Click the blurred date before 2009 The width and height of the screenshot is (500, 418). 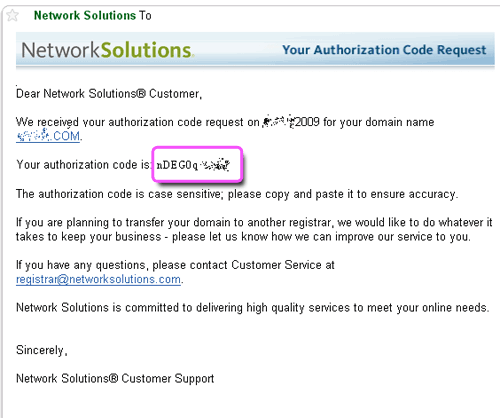pos(278,121)
